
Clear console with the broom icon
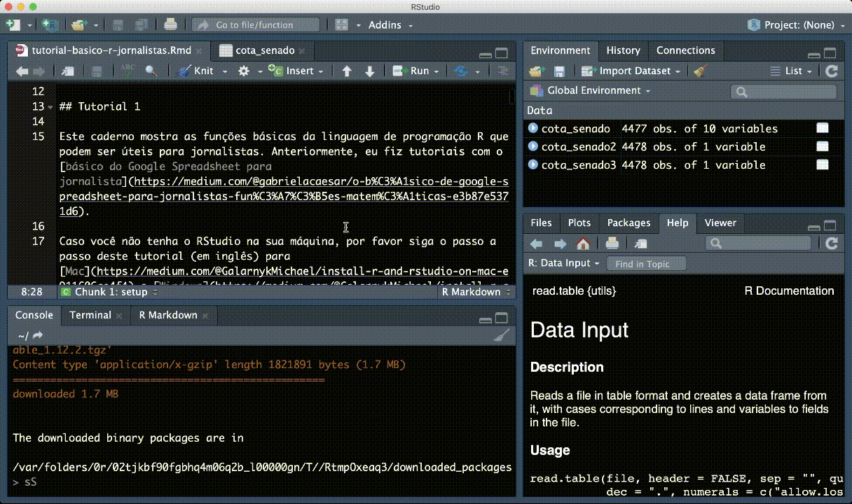point(501,336)
